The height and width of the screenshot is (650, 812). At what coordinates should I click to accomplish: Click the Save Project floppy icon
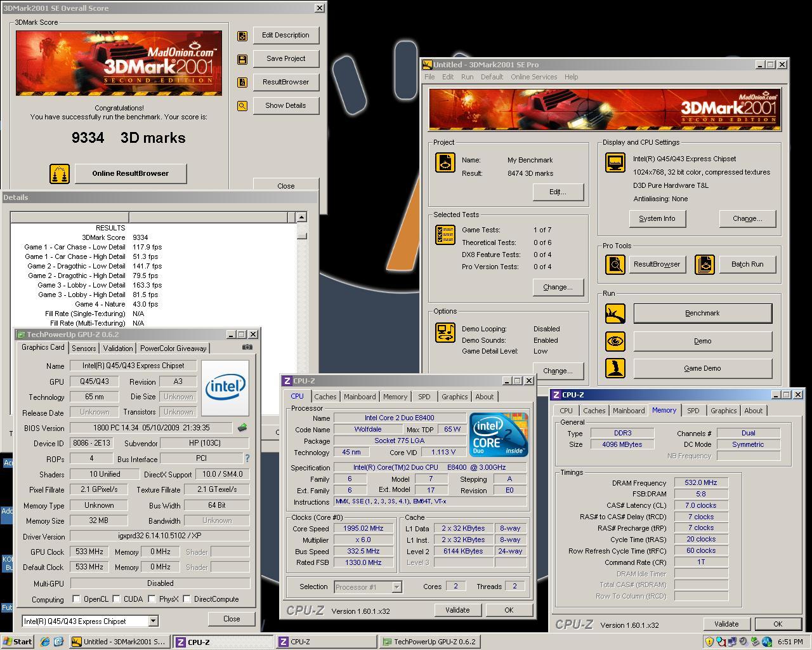(242, 59)
